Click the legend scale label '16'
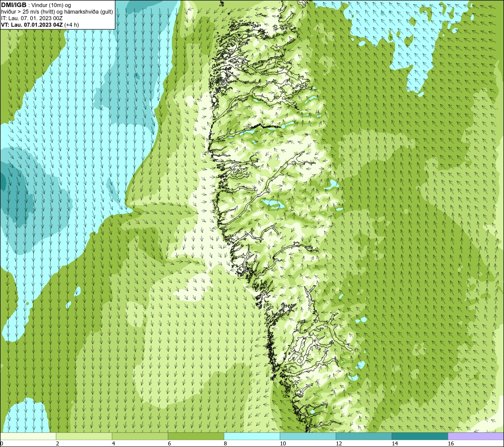 pos(451,444)
